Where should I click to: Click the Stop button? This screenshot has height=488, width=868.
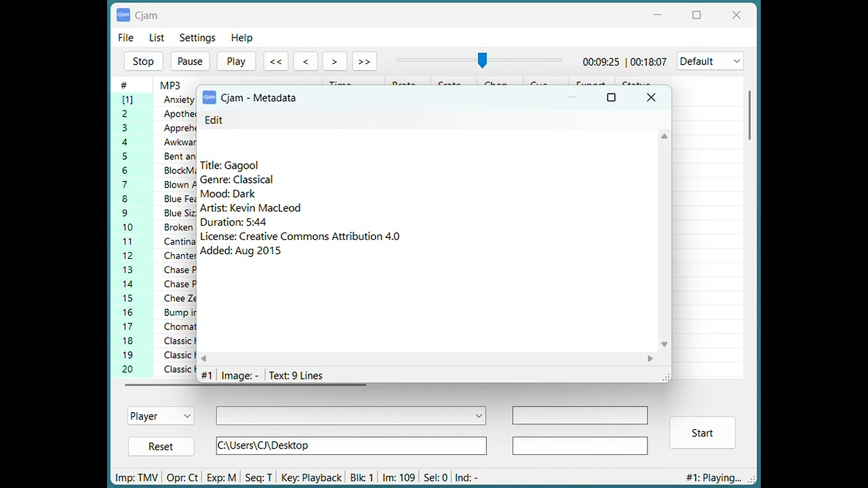coord(143,61)
